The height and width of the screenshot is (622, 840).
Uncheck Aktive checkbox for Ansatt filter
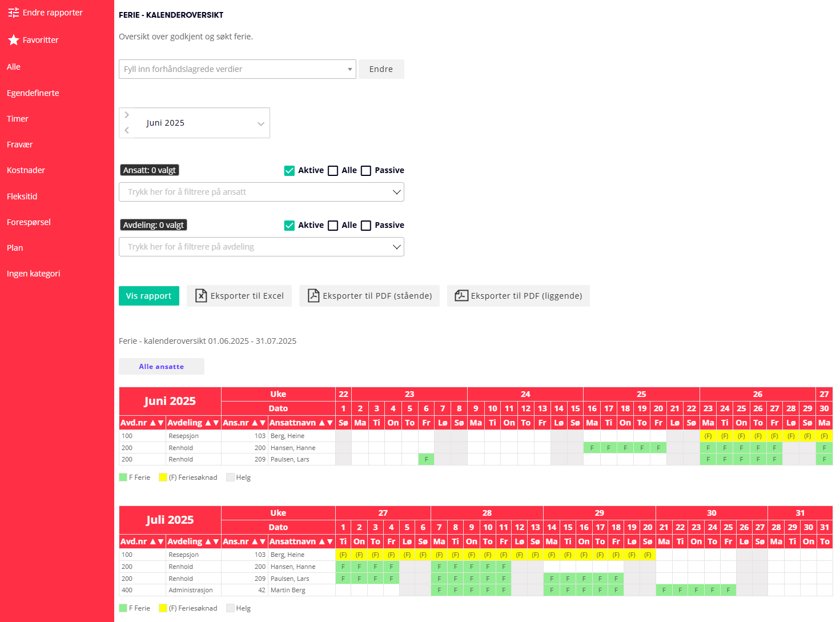point(290,170)
